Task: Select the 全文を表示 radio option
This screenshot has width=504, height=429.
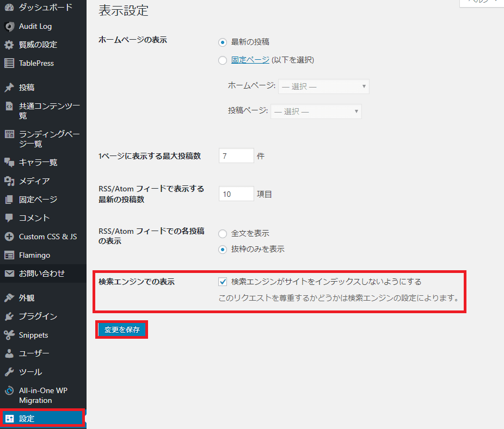Action: coord(223,233)
